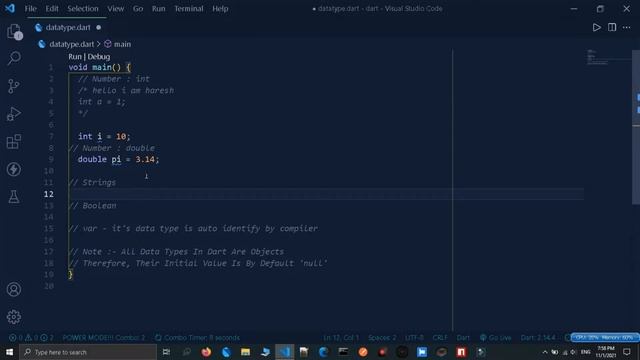
Task: Click Debug code lens above main
Action: click(99, 57)
